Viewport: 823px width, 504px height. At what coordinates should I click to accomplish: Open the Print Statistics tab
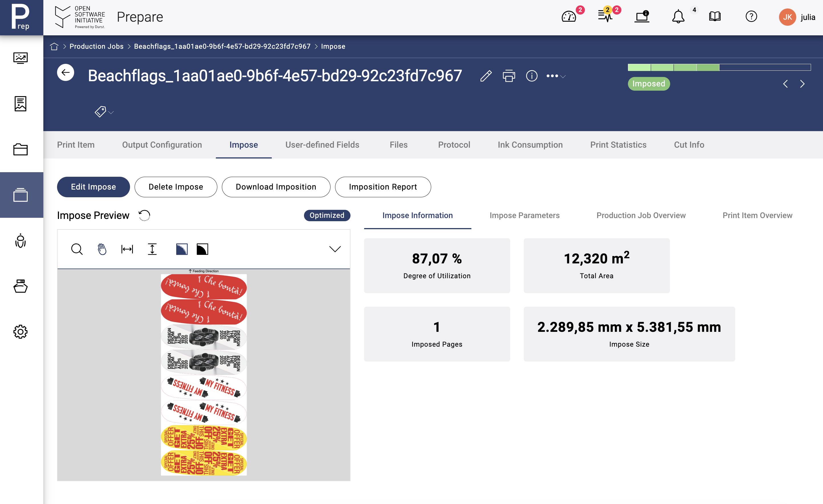click(x=618, y=145)
